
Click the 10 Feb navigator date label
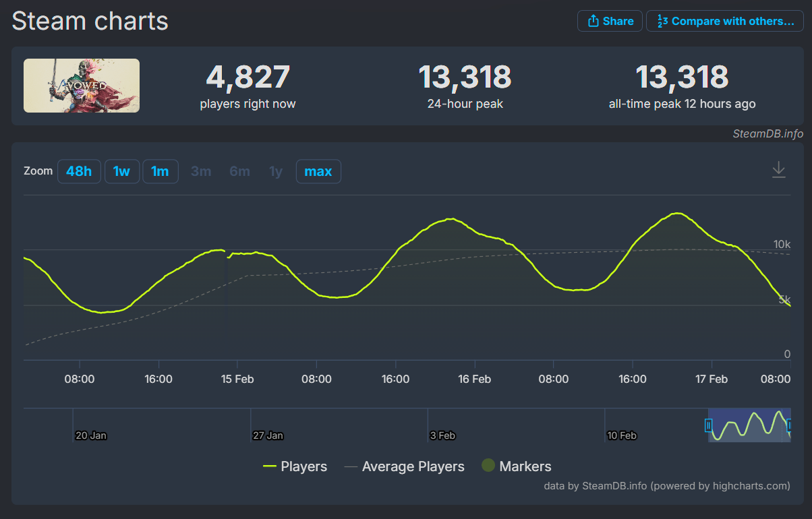pyautogui.click(x=622, y=435)
